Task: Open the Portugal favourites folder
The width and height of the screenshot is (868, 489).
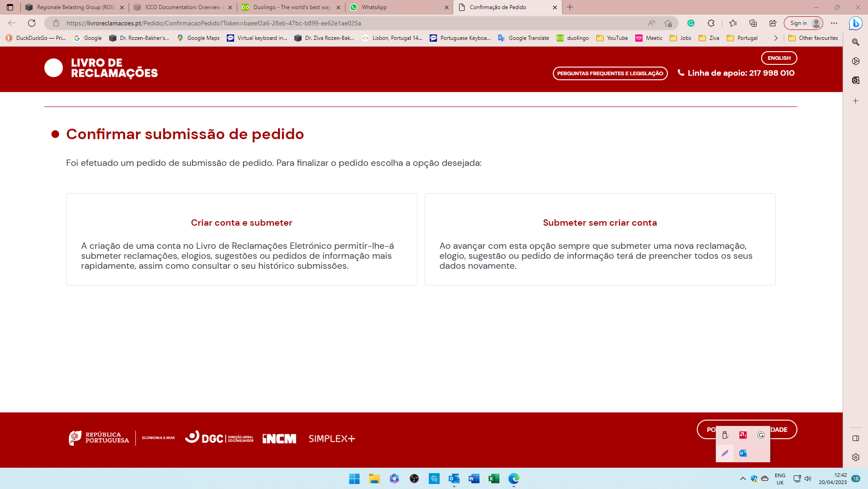Action: pyautogui.click(x=742, y=38)
